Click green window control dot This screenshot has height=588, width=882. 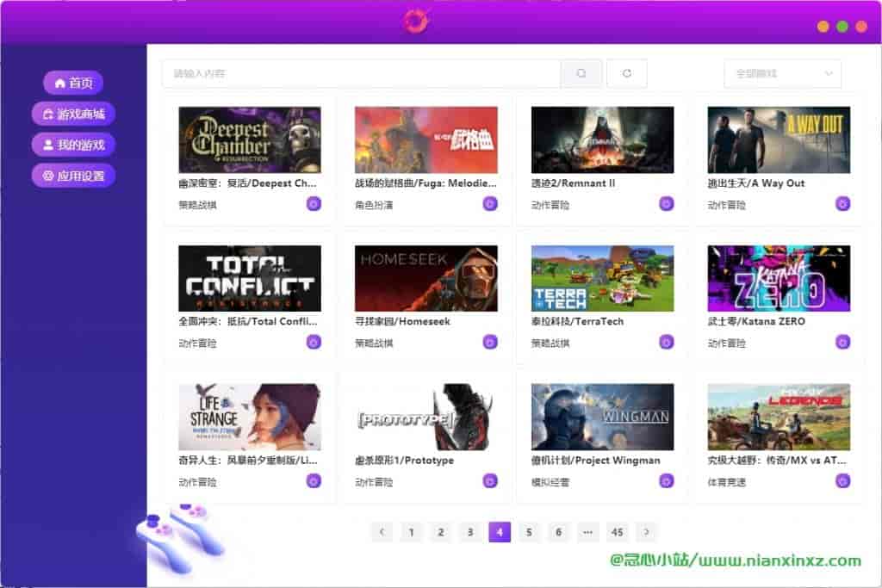[x=842, y=27]
